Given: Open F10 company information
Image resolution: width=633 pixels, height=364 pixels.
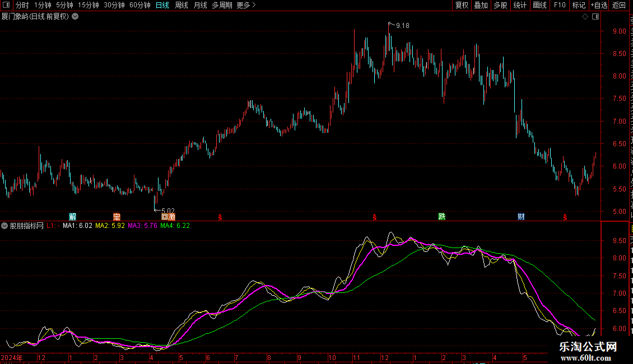Looking at the screenshot, I should [560, 5].
